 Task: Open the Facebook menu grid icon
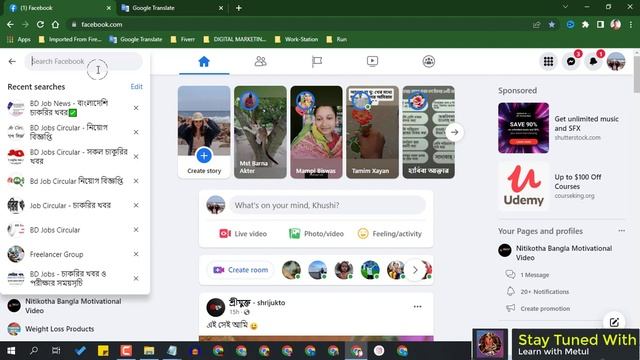click(548, 62)
